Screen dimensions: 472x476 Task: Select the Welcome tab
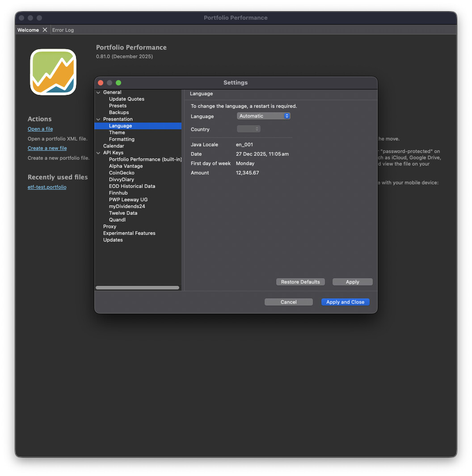[x=28, y=30]
